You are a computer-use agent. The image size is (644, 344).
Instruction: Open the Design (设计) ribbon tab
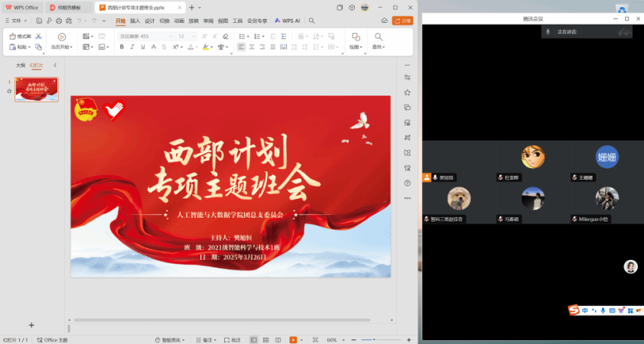click(x=149, y=21)
